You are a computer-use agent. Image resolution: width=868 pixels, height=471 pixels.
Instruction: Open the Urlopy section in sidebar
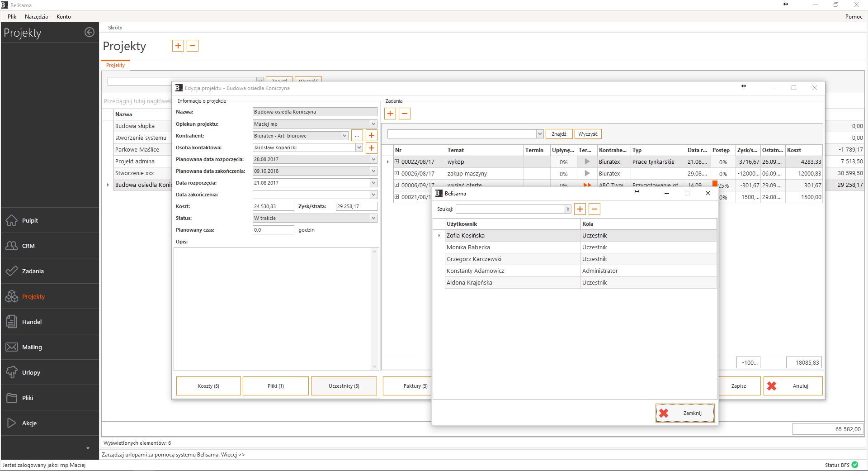pyautogui.click(x=31, y=372)
